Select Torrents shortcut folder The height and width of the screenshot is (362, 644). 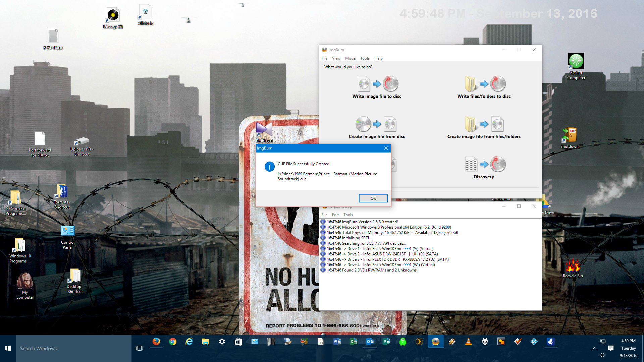[62, 197]
